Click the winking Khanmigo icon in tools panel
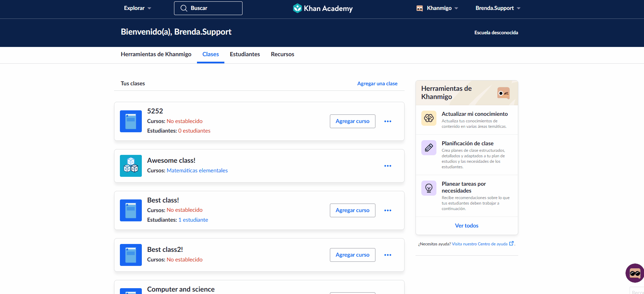Viewport: 644px width, 294px height. coord(504,93)
